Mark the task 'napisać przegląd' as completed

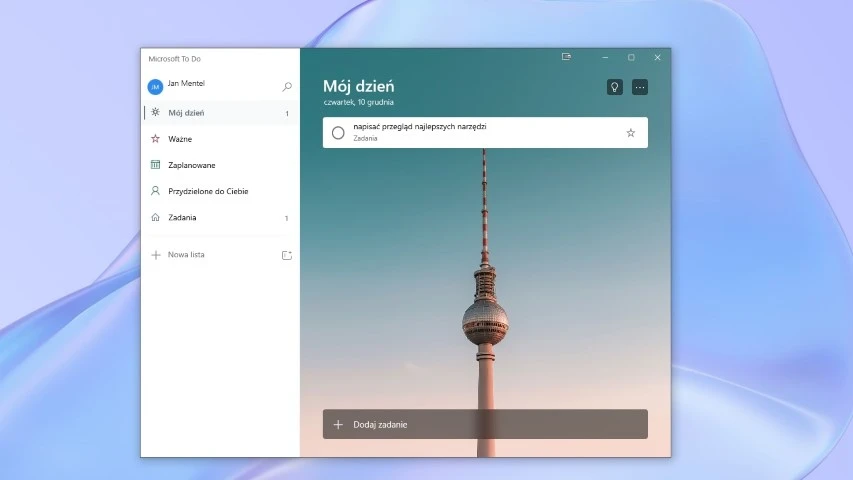coord(338,133)
